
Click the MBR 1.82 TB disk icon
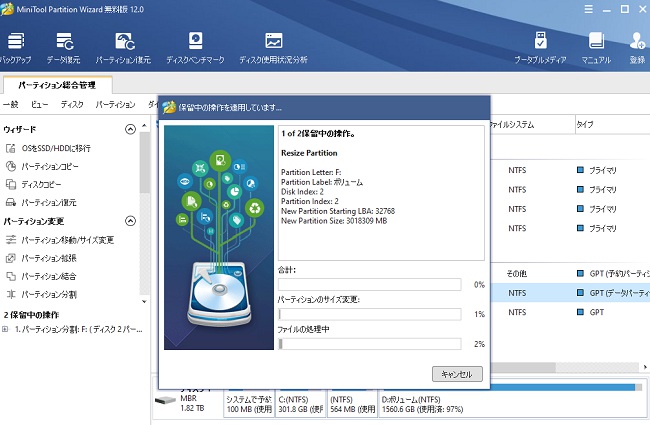[165, 401]
